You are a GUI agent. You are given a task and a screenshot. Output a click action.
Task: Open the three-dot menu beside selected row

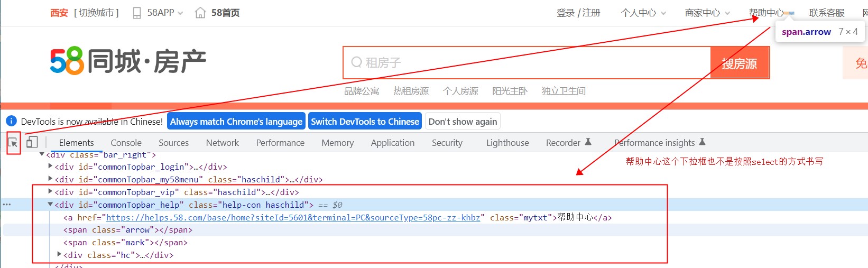6,205
